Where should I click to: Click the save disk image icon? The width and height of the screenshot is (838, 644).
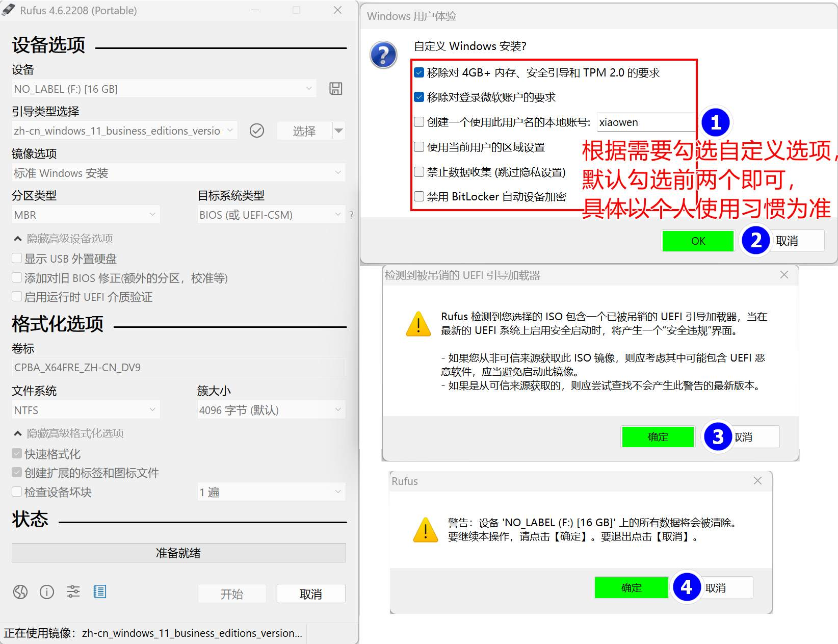(335, 89)
